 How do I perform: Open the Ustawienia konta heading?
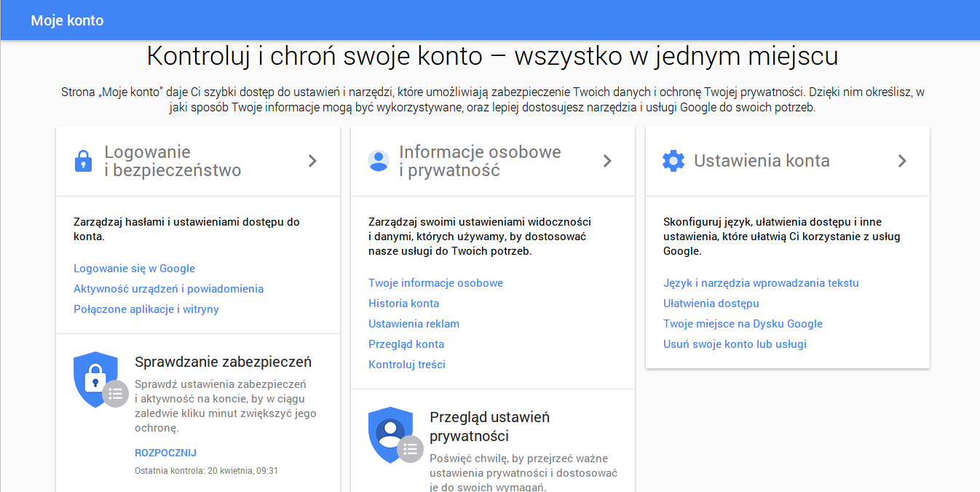pyautogui.click(x=762, y=161)
